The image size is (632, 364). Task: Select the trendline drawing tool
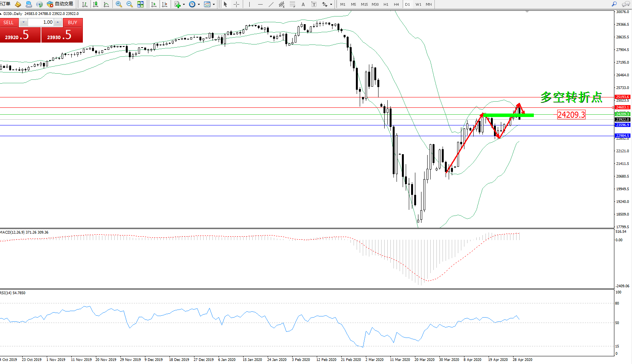(x=271, y=4)
